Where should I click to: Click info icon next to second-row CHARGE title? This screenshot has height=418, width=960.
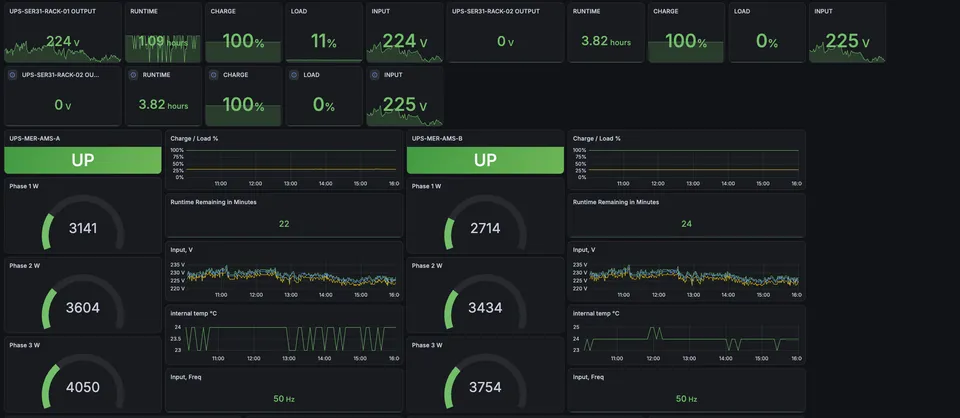[214, 75]
